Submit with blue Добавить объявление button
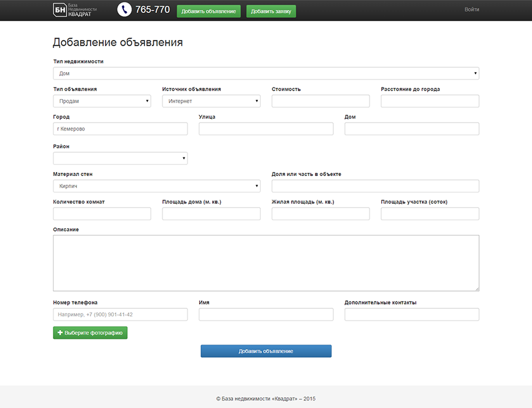Image resolution: width=532 pixels, height=408 pixels. click(x=266, y=351)
